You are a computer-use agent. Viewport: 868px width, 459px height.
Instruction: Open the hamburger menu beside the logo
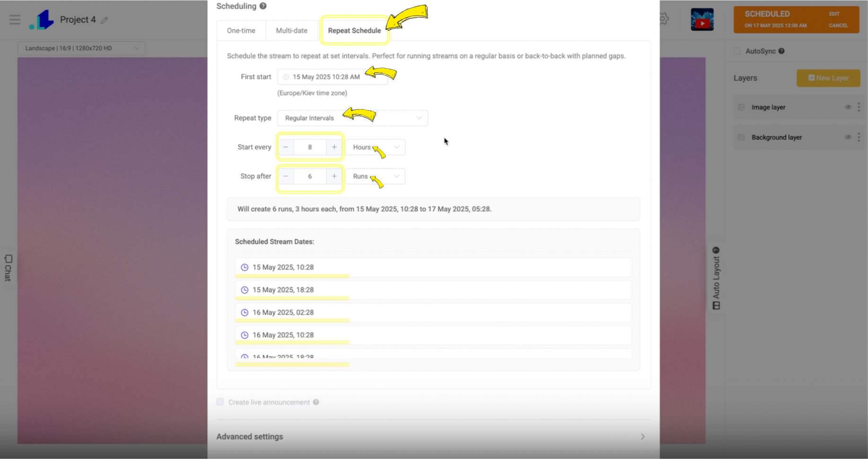[x=15, y=19]
